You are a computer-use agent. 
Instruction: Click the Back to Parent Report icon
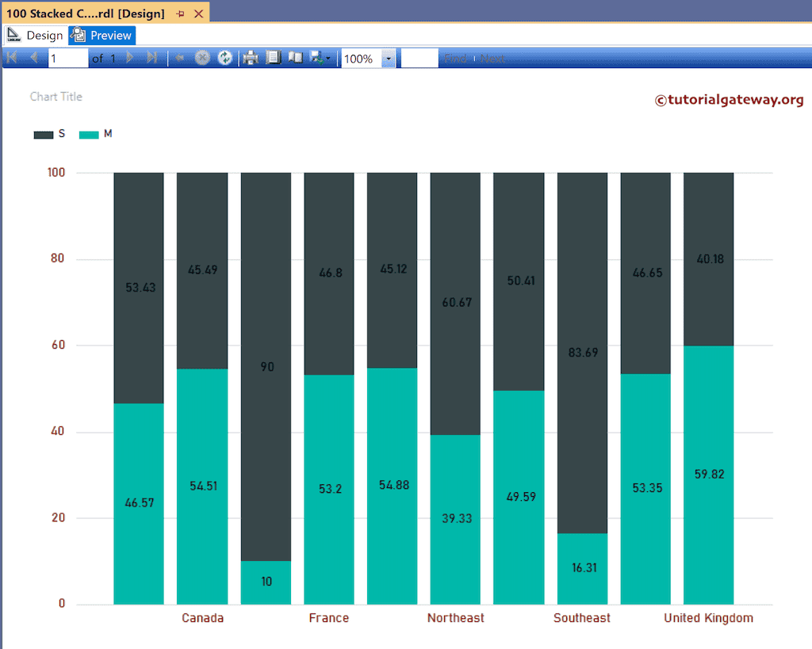[178, 58]
